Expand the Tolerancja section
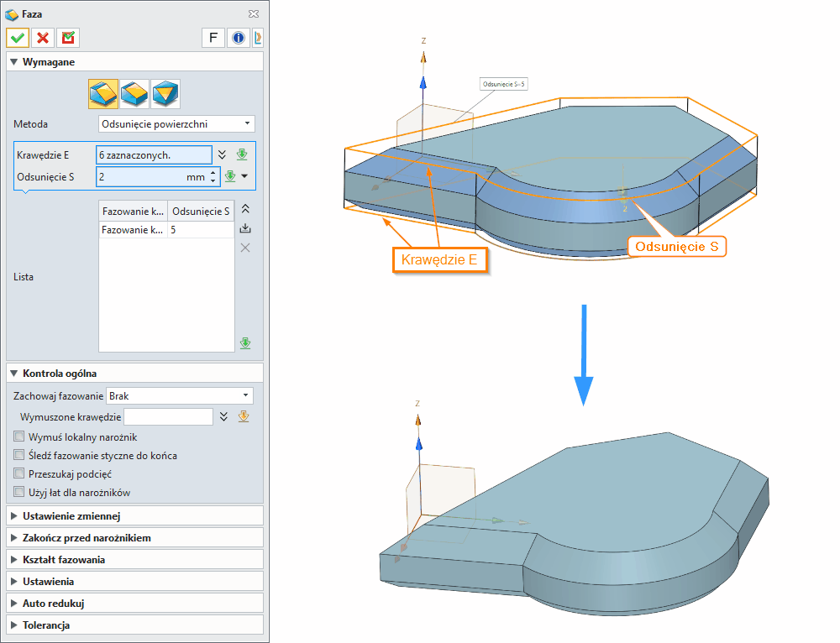Viewport: 840px width, 643px height. pos(134,625)
